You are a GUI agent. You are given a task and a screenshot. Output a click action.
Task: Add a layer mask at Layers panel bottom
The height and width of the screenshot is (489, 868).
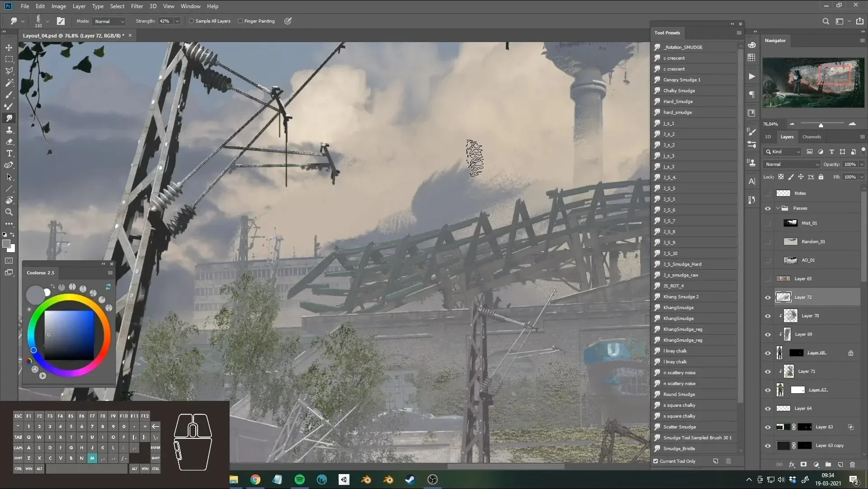[803, 465]
